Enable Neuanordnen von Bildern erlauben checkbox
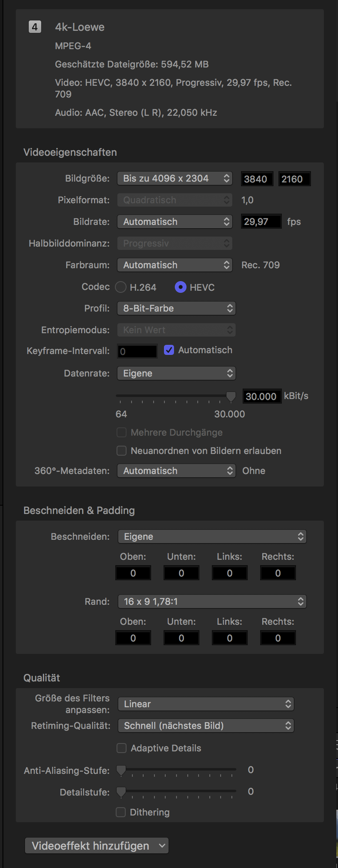The image size is (338, 868). [122, 451]
